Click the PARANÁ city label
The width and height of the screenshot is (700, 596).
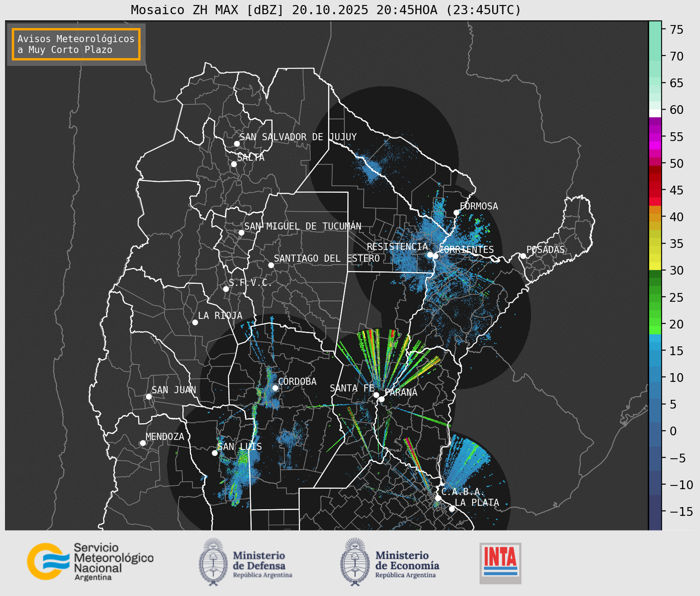(x=401, y=392)
